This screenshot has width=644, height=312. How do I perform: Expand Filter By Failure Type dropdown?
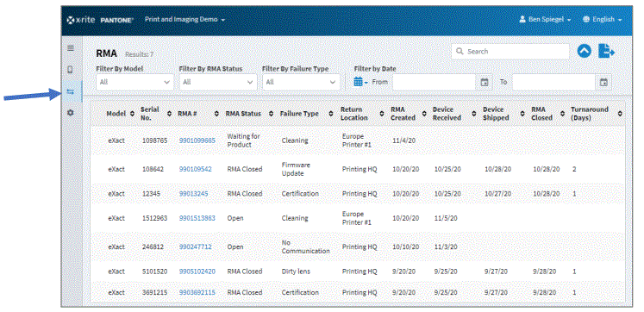301,82
